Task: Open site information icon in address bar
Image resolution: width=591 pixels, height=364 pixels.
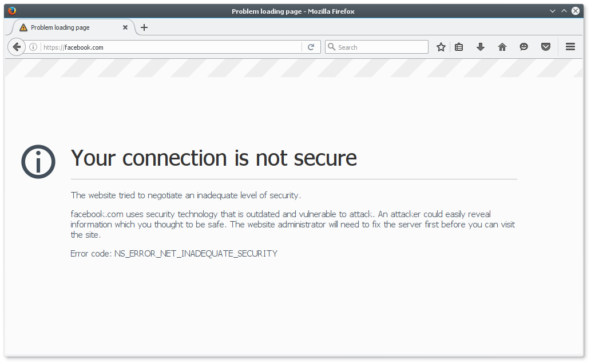Action: pos(33,47)
